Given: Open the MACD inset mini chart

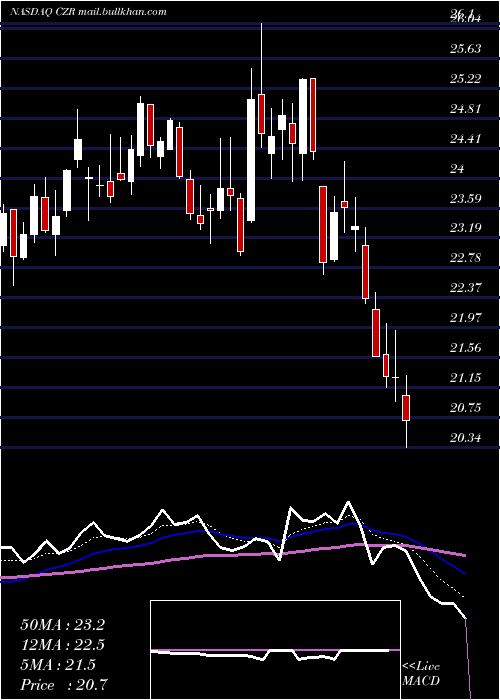Looking at the screenshot, I should point(275,650).
